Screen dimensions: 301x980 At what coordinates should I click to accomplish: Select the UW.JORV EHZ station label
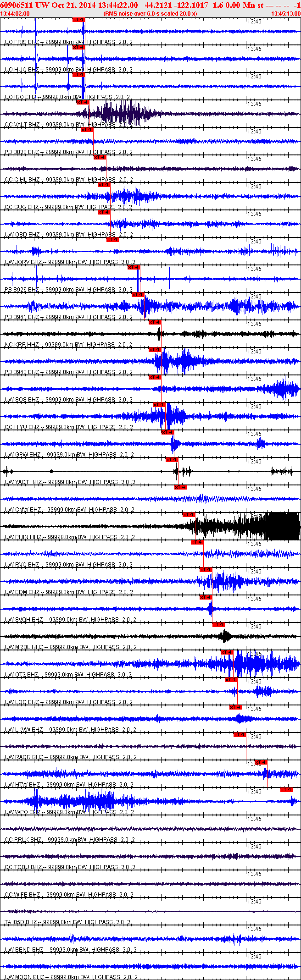(x=70, y=262)
